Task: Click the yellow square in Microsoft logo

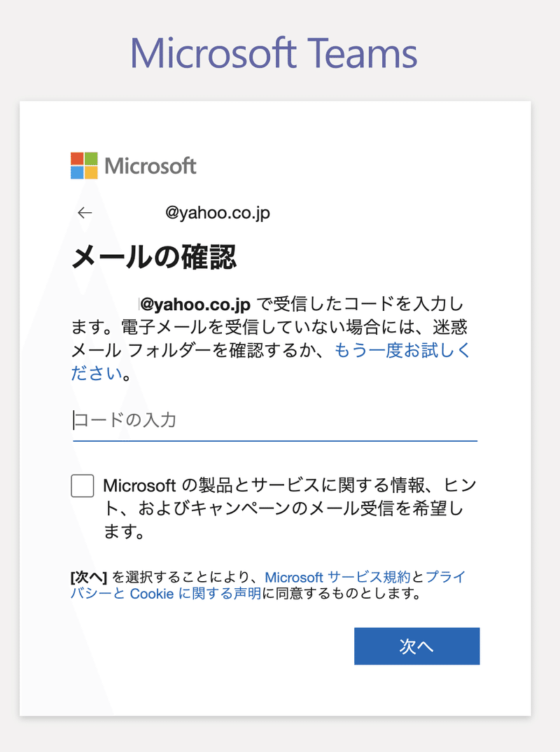Action: point(91,173)
